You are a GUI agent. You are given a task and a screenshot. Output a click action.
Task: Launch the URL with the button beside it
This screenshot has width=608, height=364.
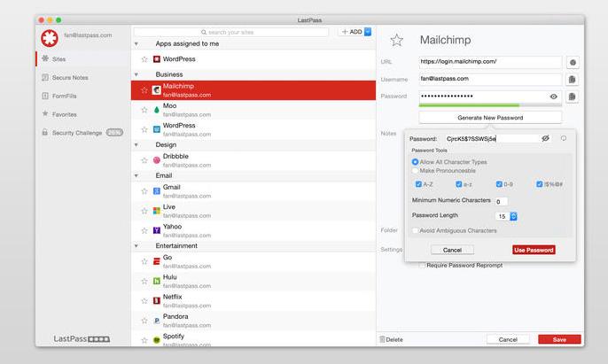pos(573,62)
